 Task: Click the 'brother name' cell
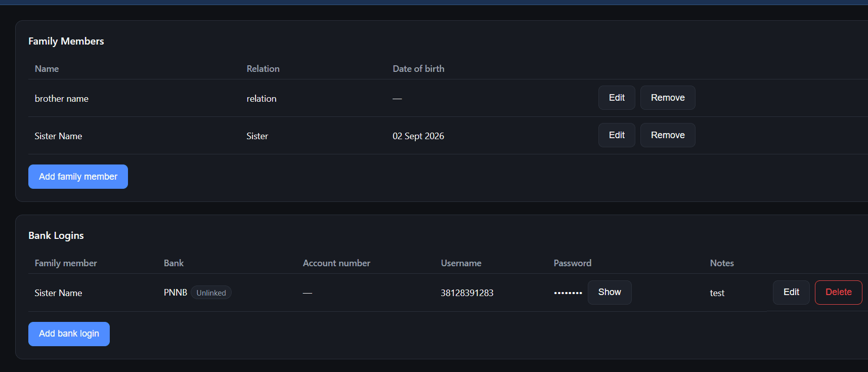tap(62, 99)
